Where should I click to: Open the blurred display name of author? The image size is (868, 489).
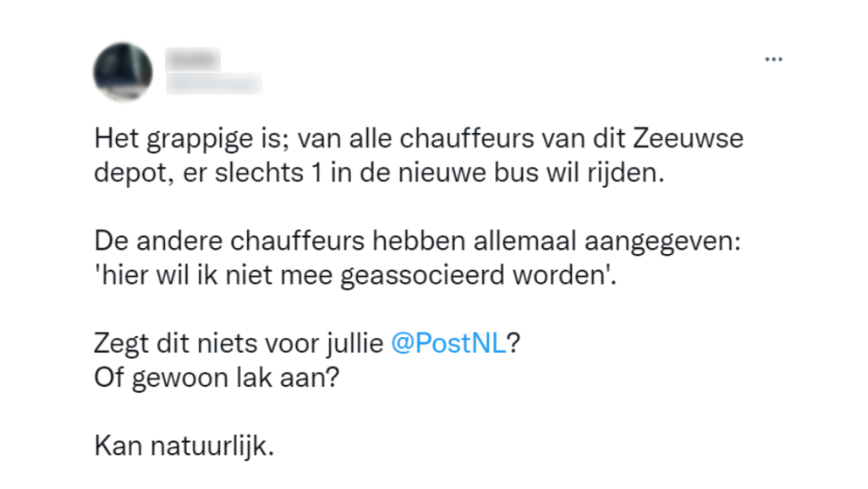coord(192,59)
